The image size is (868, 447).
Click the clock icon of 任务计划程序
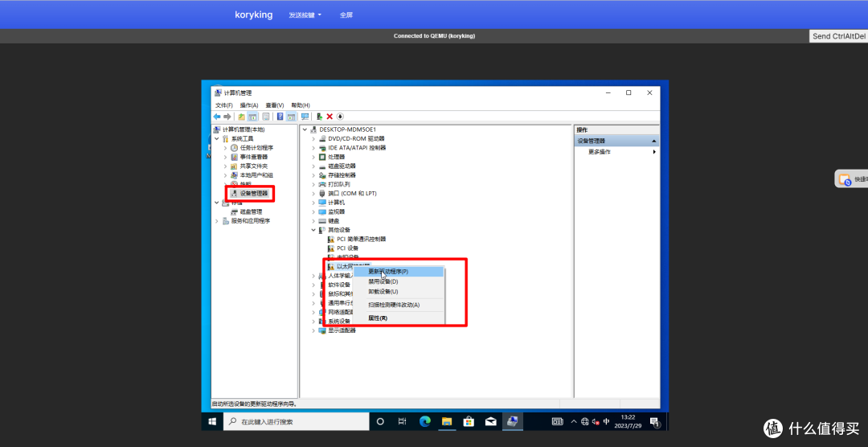point(234,148)
